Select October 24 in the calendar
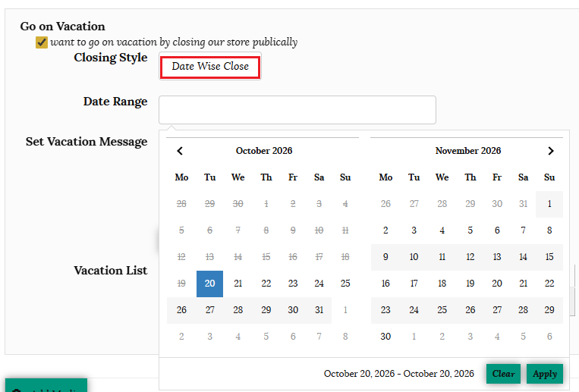The width and height of the screenshot is (579, 392). 319,284
